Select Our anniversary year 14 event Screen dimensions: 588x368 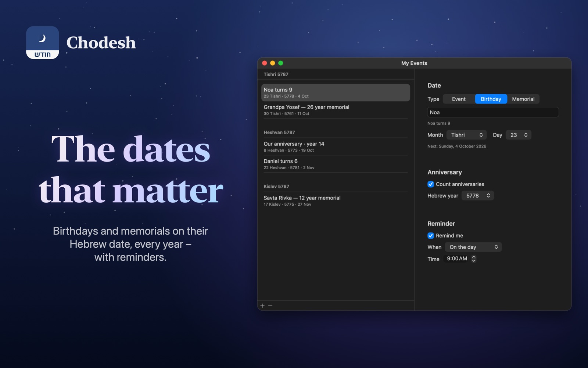[336, 147]
